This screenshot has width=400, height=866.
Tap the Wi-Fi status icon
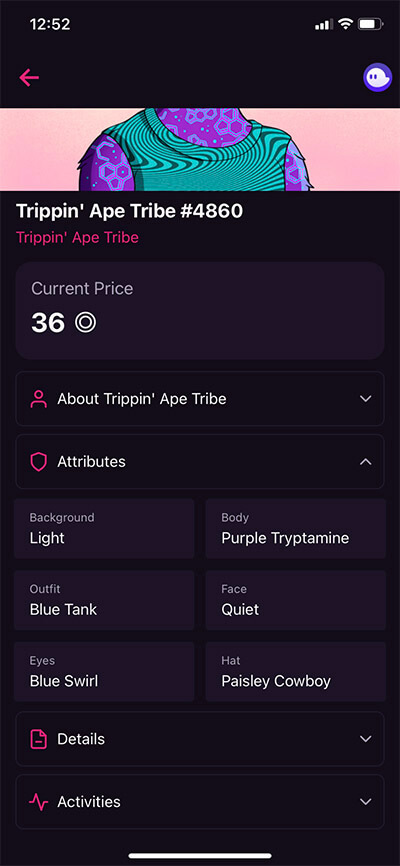click(x=345, y=24)
